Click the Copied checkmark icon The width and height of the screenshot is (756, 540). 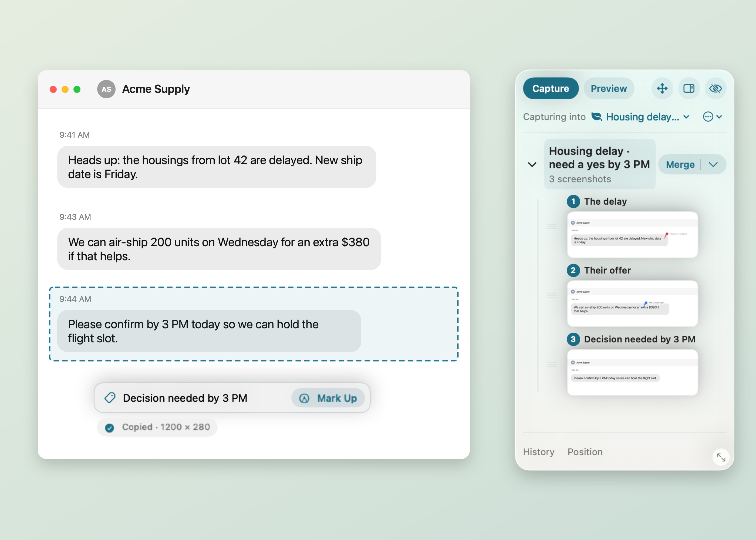[109, 428]
